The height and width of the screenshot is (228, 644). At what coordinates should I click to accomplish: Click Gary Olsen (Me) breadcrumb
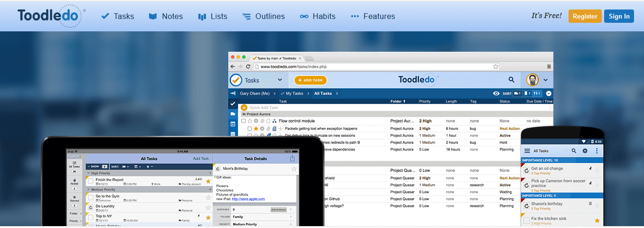click(254, 94)
